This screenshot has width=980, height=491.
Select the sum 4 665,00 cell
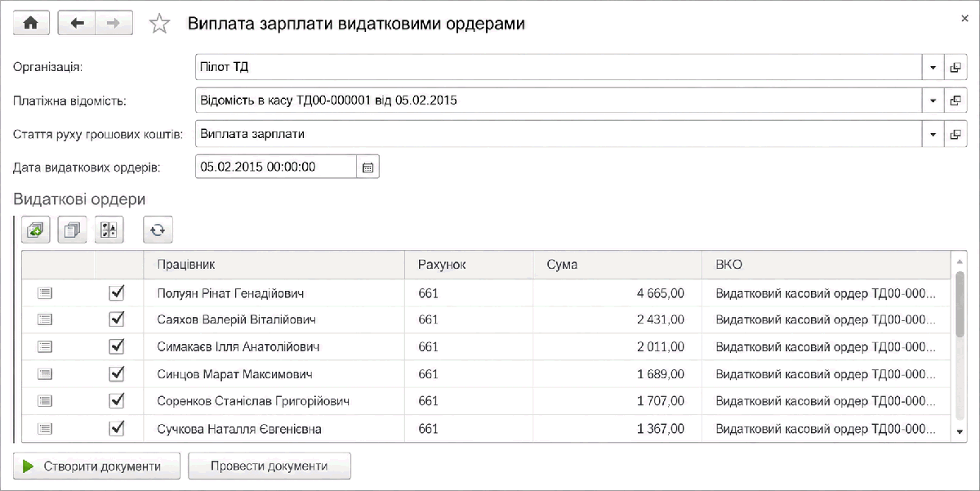618,293
